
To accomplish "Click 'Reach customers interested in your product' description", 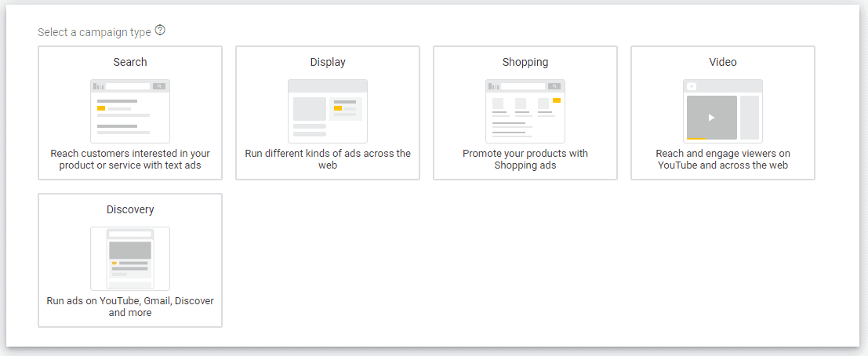I will coord(130,159).
